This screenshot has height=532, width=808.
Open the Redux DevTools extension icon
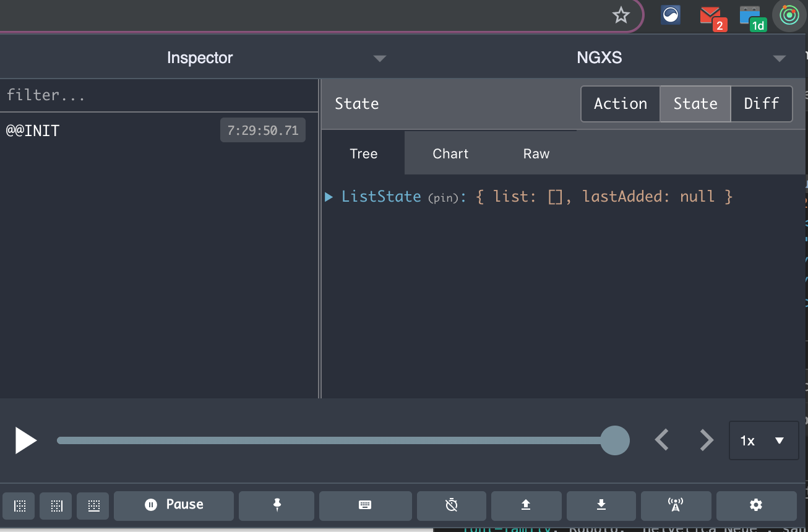(x=789, y=15)
